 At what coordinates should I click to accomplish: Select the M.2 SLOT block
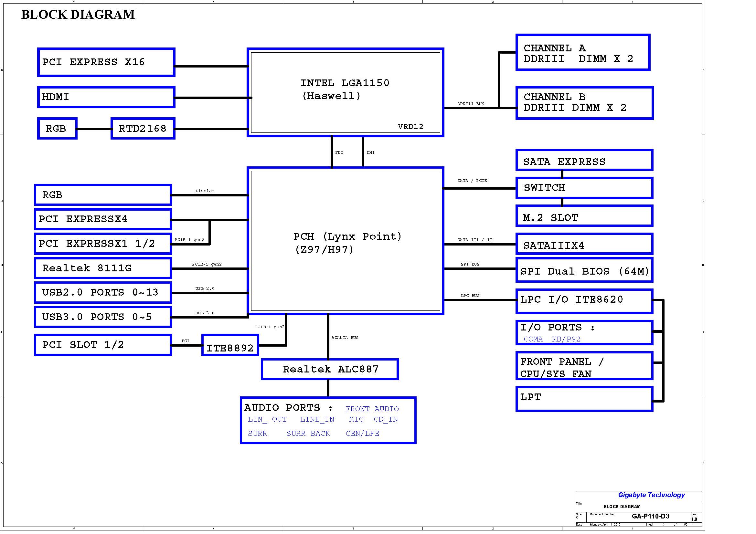(584, 216)
